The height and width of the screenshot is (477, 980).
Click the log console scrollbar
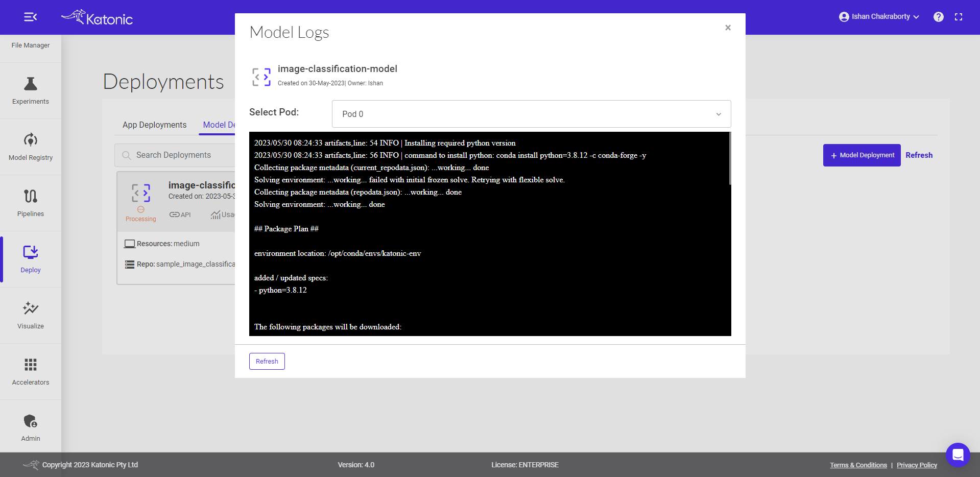click(730, 159)
